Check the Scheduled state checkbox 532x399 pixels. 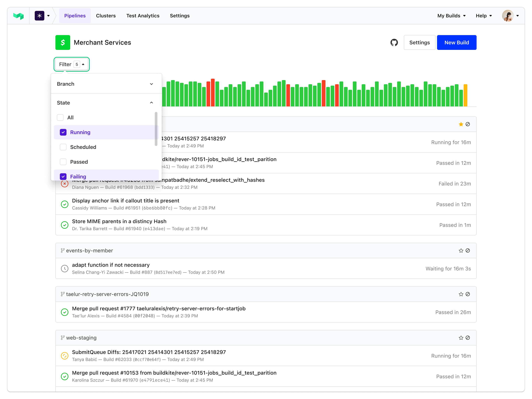(x=63, y=147)
